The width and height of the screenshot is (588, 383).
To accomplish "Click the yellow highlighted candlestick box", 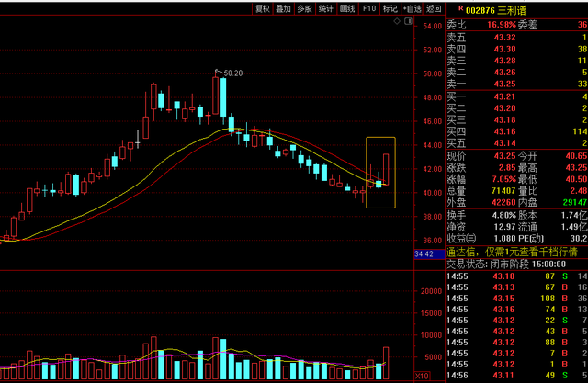I will coord(380,172).
